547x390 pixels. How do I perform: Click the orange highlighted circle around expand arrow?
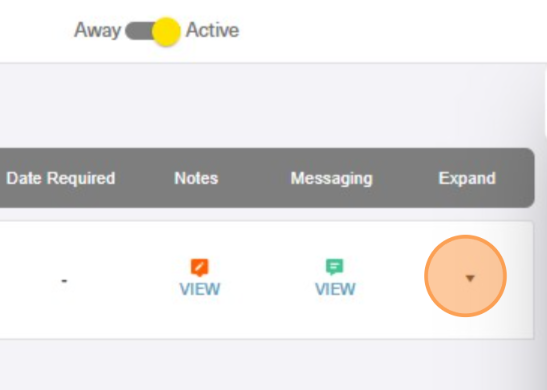point(465,276)
